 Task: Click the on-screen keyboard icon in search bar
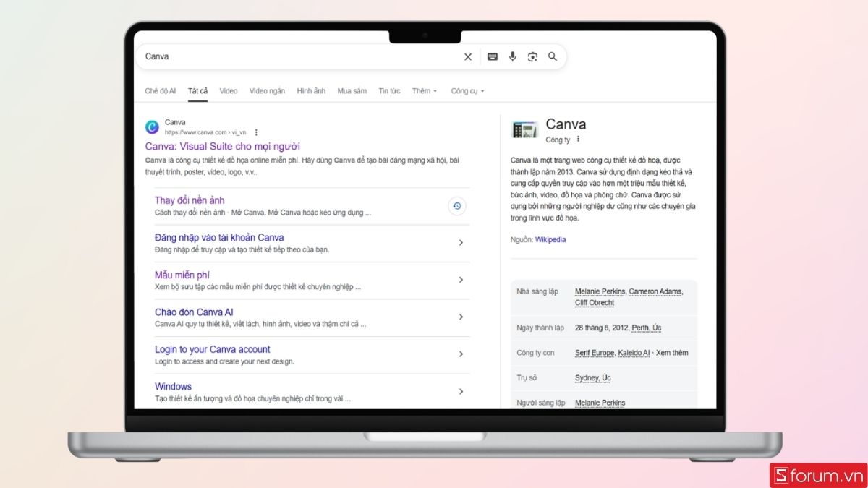tap(493, 56)
